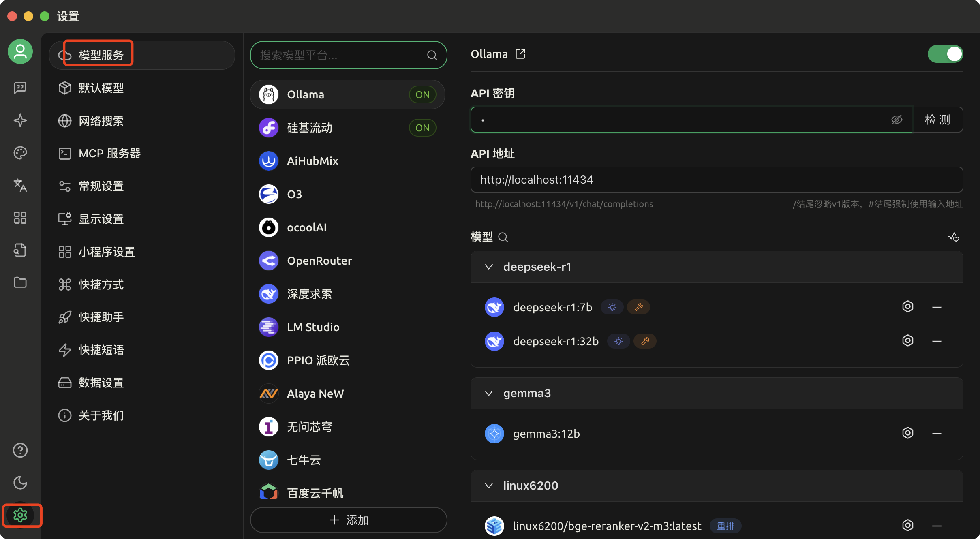Open 快捷方式 settings
The height and width of the screenshot is (539, 980).
pyautogui.click(x=142, y=284)
